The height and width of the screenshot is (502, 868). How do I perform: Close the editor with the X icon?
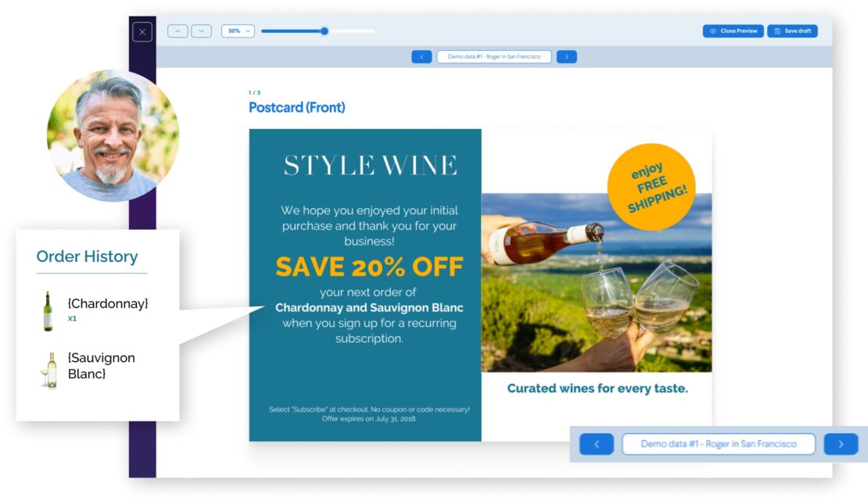pyautogui.click(x=142, y=32)
